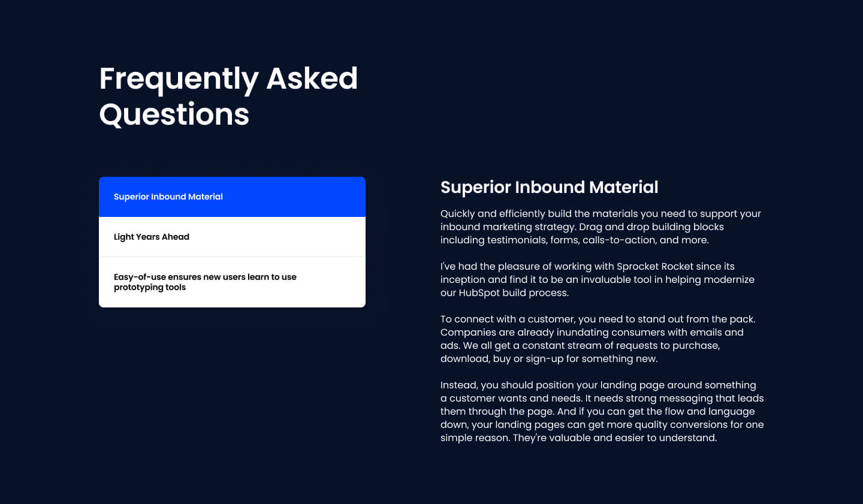Click the word "Frequently" in the main title
The width and height of the screenshot is (863, 504).
point(179,79)
